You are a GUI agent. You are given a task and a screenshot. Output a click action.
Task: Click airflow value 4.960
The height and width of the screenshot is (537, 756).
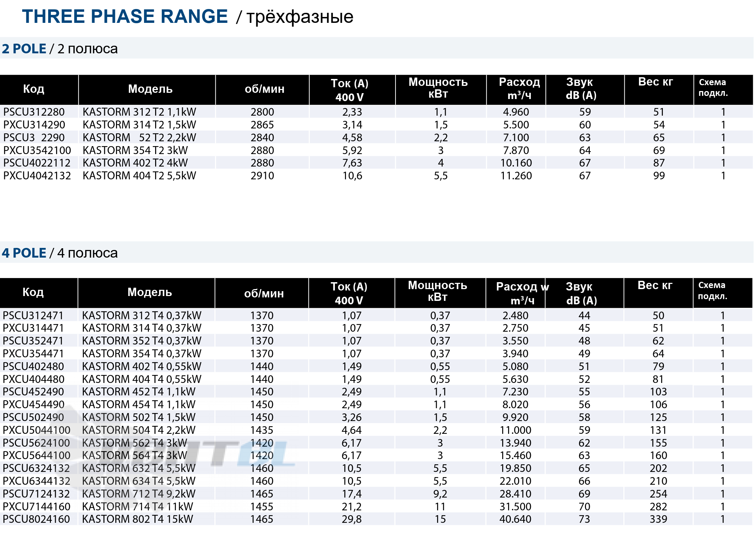pyautogui.click(x=516, y=112)
